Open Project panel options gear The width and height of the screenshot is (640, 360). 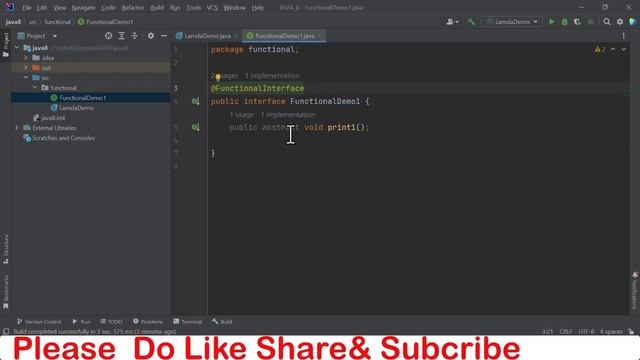(x=151, y=36)
